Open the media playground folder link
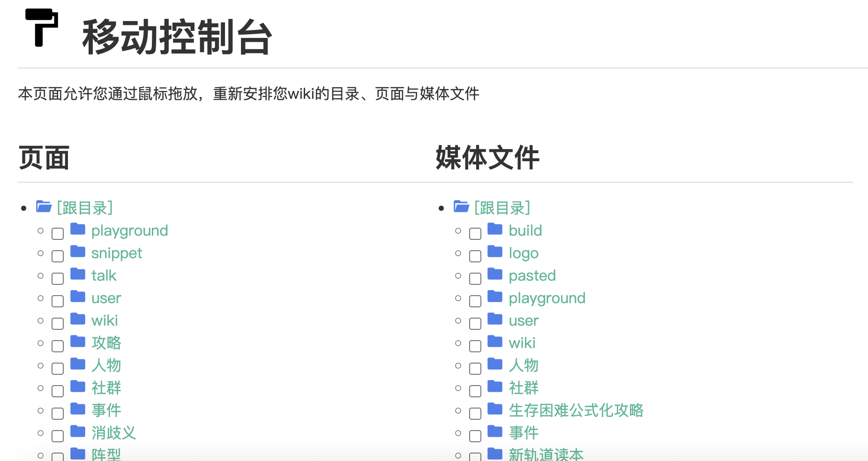Image resolution: width=868 pixels, height=461 pixels. [547, 298]
